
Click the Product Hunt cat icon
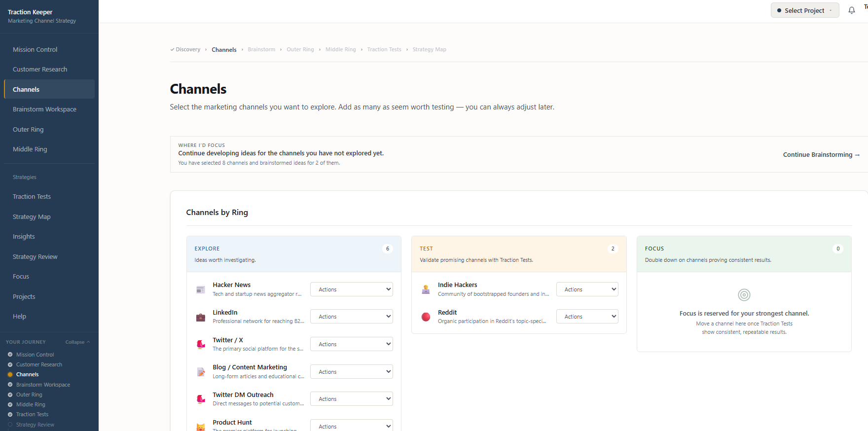tap(201, 427)
